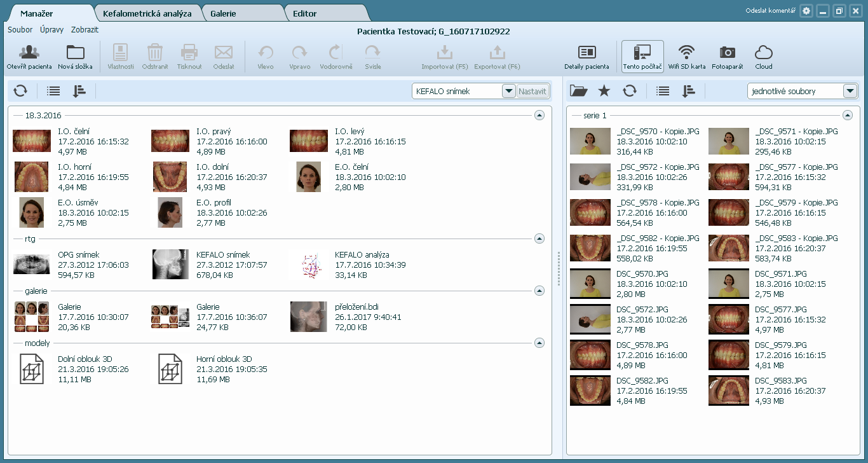
Task: Open Vlastnosti properties icon
Action: 121,57
